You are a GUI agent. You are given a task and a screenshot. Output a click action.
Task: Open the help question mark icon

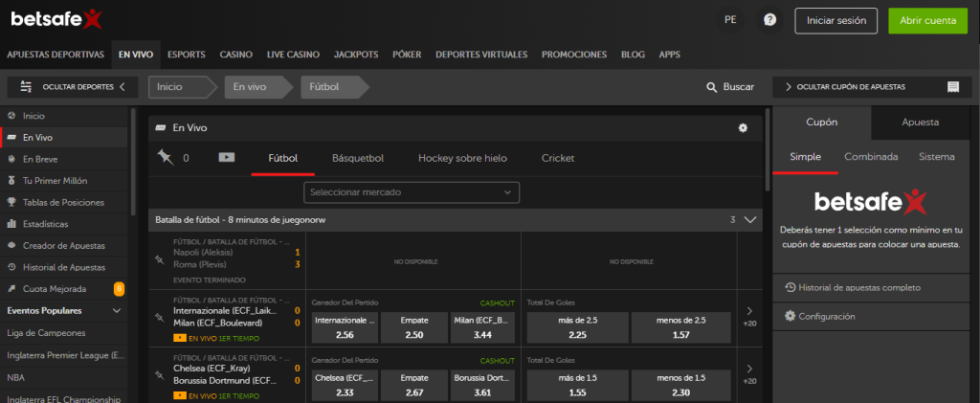point(769,20)
